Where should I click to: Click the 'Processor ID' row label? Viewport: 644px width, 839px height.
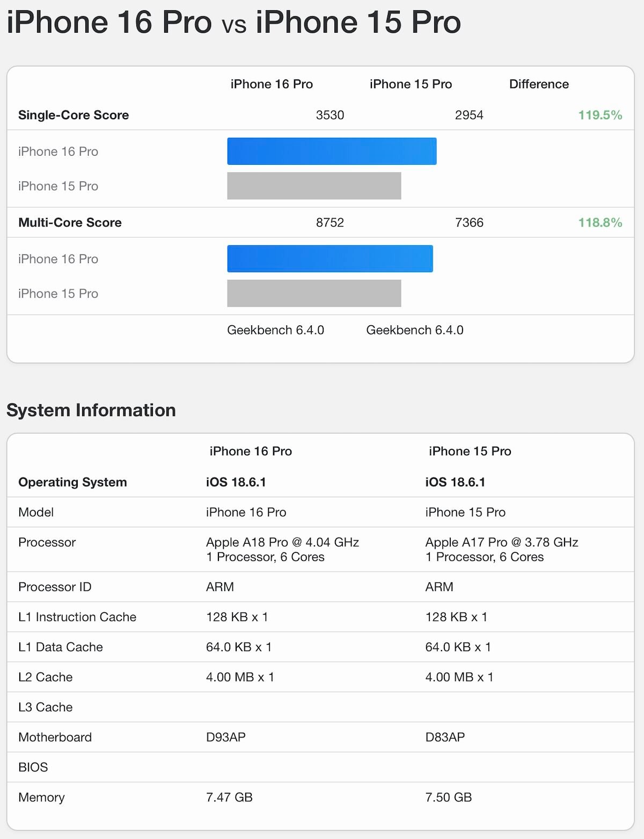click(x=55, y=587)
